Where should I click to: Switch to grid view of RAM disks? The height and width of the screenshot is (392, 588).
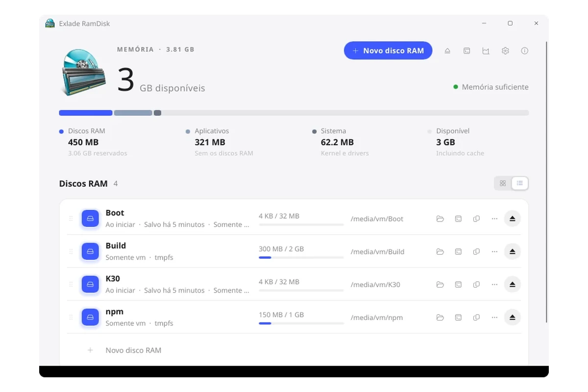tap(503, 183)
